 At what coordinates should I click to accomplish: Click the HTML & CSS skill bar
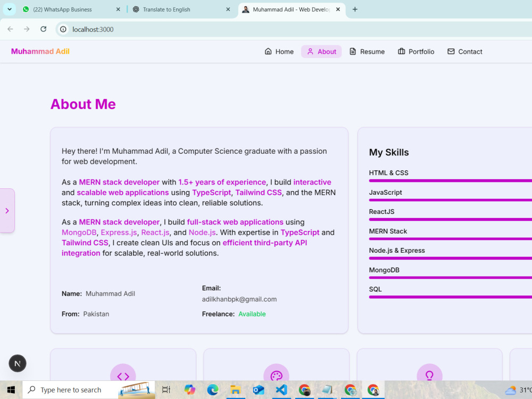click(x=451, y=180)
